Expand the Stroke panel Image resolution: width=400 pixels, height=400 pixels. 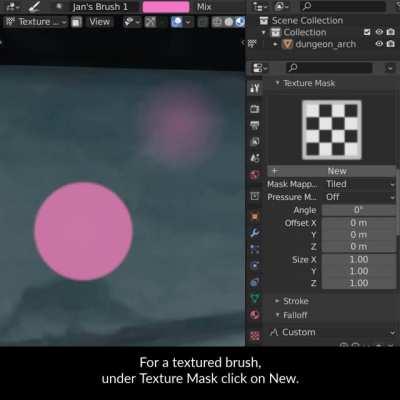[x=277, y=301]
